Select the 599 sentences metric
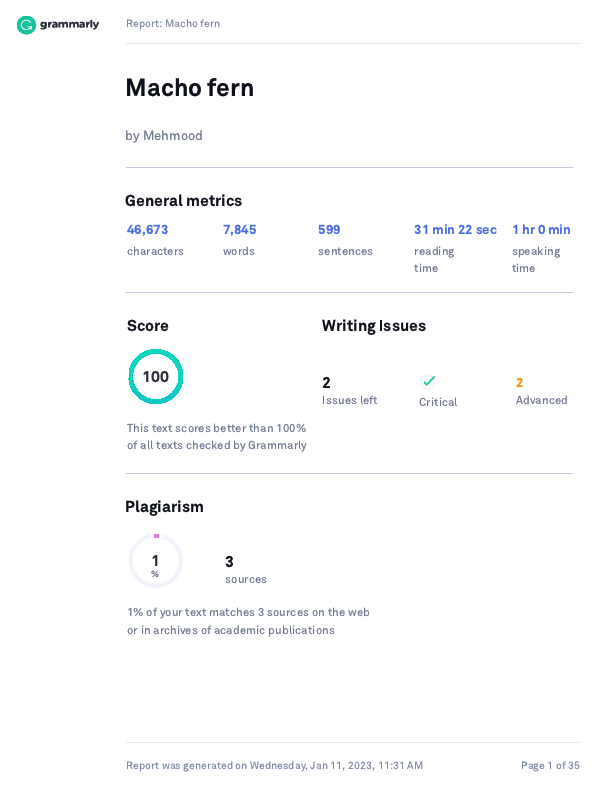This screenshot has width=612, height=792. pyautogui.click(x=345, y=240)
